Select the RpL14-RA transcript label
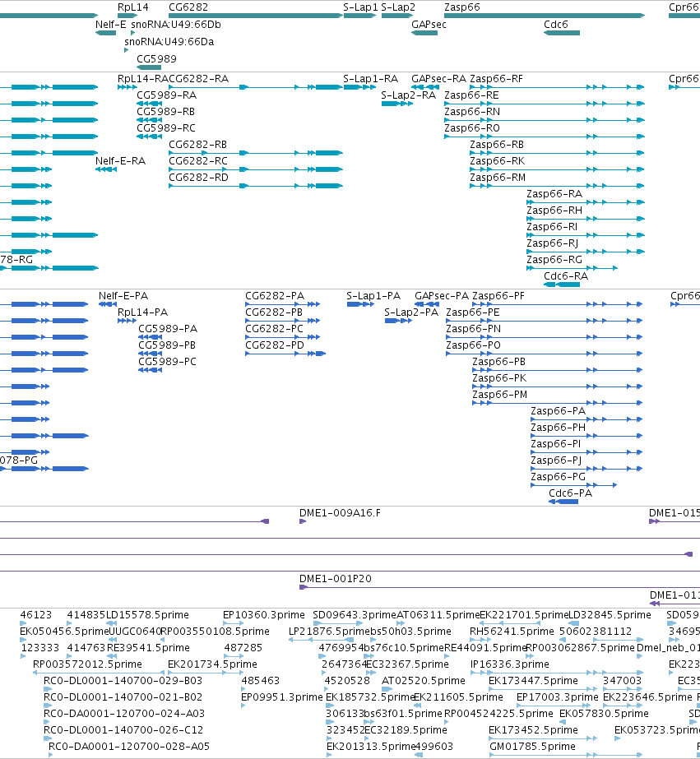This screenshot has height=759, width=700. (x=143, y=79)
